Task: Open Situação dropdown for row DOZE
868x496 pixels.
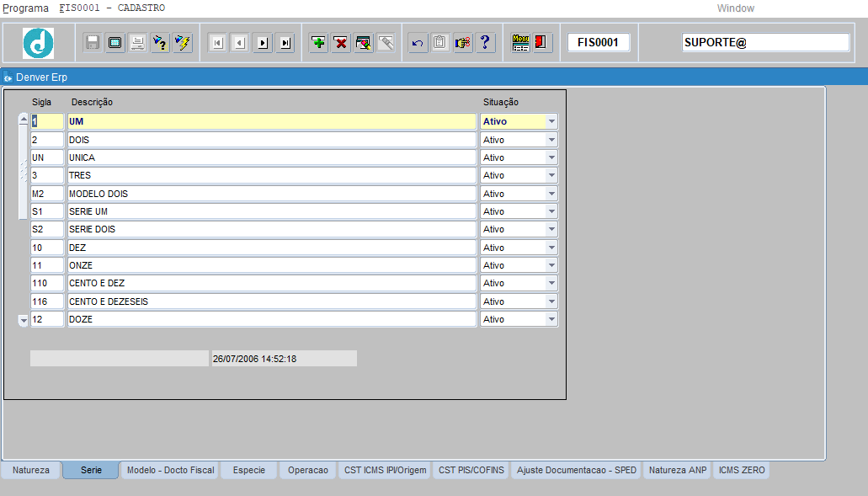Action: click(551, 319)
